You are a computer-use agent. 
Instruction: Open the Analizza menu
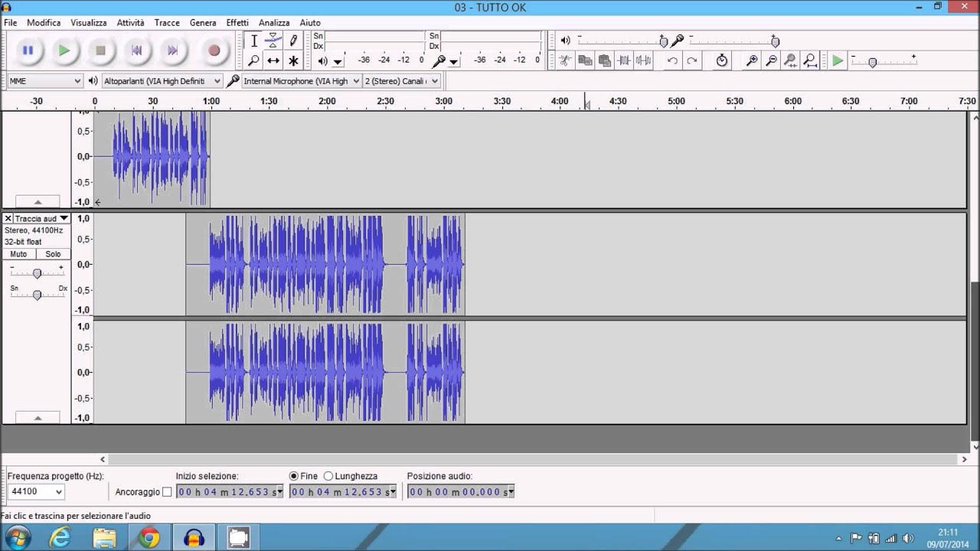point(274,23)
